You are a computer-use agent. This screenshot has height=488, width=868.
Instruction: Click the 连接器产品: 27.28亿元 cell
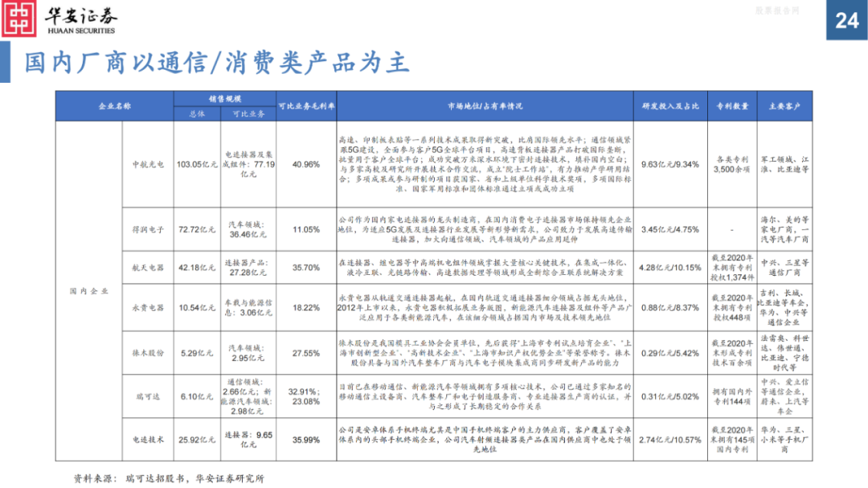click(x=248, y=268)
